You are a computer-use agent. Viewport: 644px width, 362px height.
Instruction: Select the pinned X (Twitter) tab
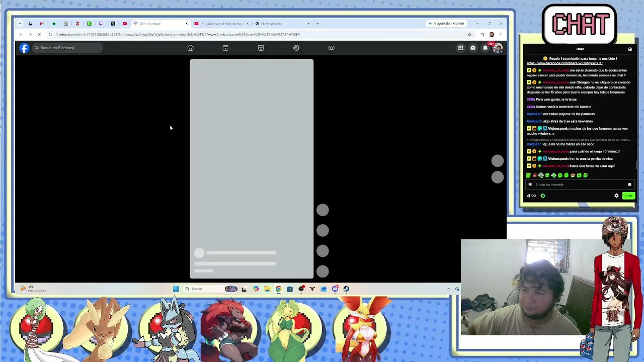[x=113, y=24]
